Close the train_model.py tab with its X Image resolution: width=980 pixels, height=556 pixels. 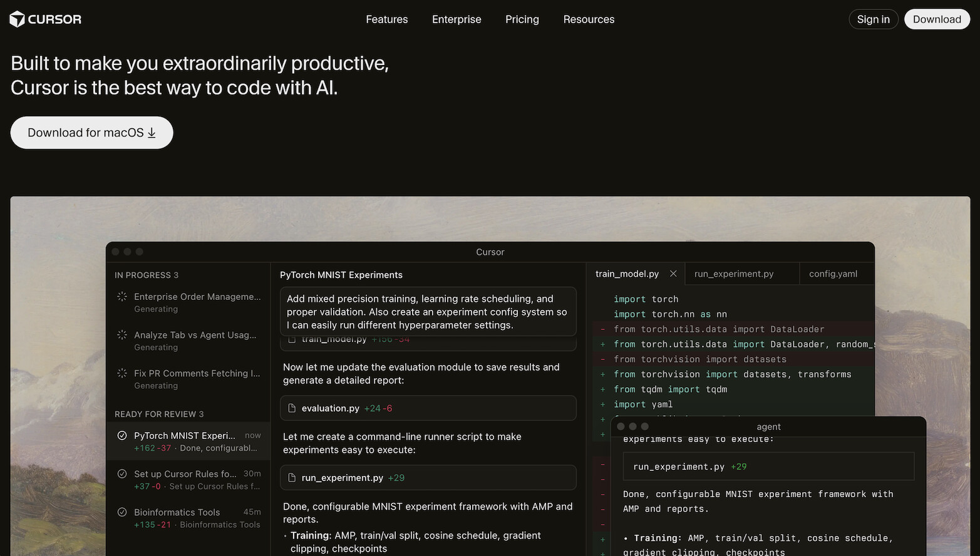tap(673, 274)
